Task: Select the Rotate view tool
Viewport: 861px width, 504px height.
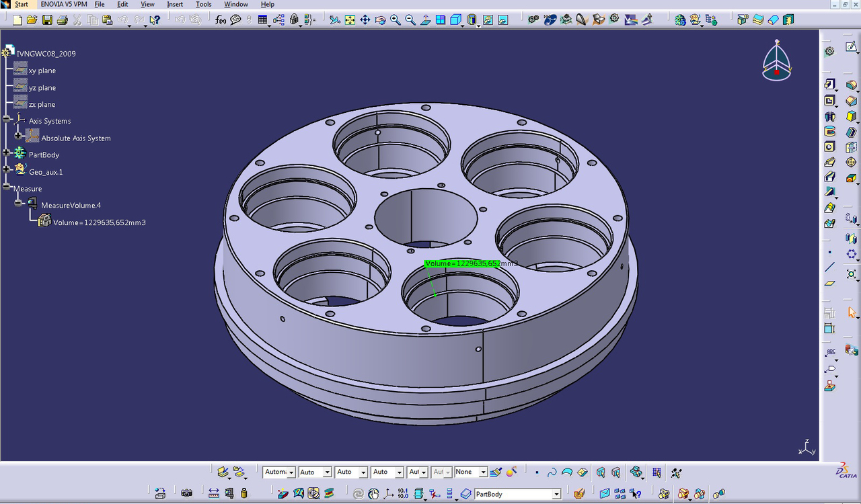Action: [380, 20]
